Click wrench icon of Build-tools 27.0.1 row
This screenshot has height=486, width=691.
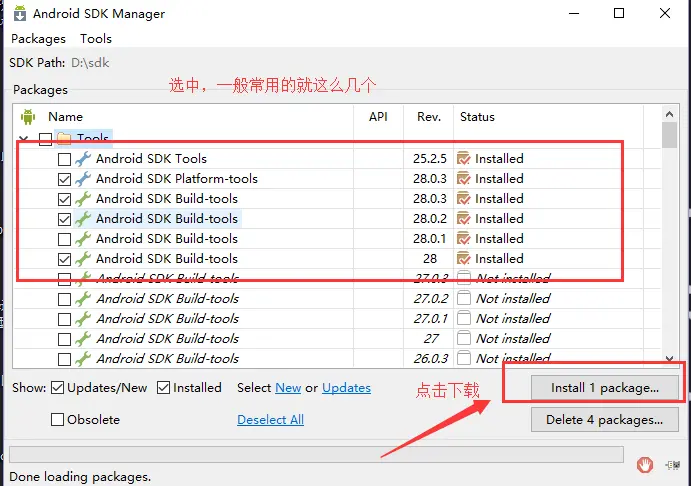coord(83,319)
